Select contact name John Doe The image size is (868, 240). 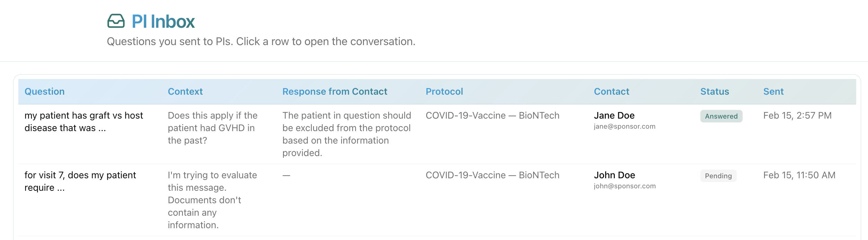614,175
